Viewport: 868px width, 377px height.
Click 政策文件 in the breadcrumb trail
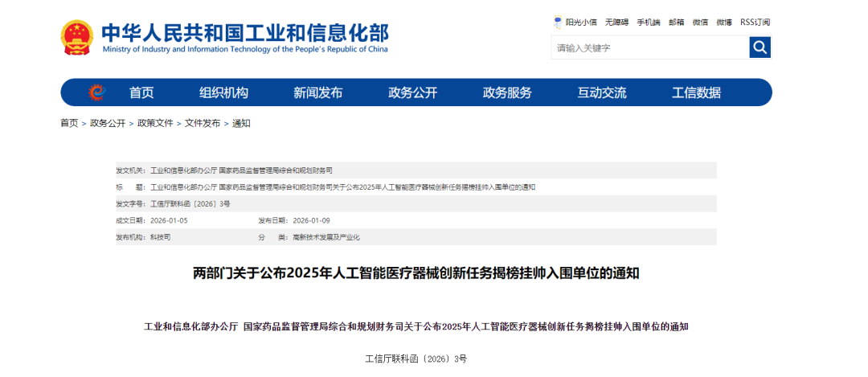[155, 124]
